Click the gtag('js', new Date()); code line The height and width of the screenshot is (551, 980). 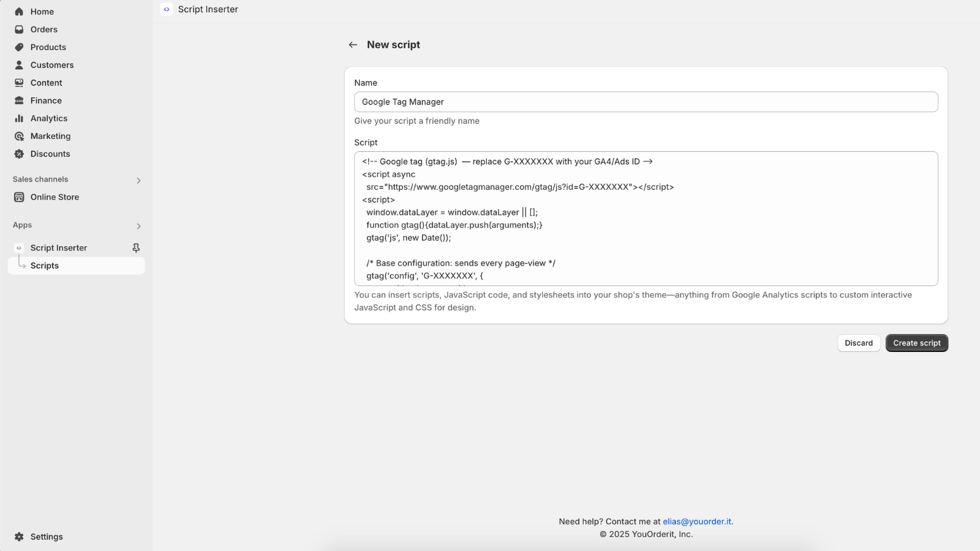[x=409, y=238]
